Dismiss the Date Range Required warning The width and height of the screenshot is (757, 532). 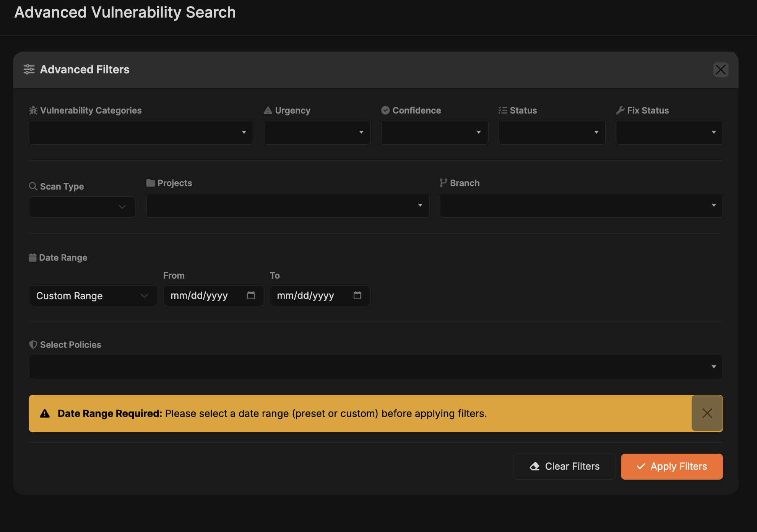pyautogui.click(x=707, y=413)
